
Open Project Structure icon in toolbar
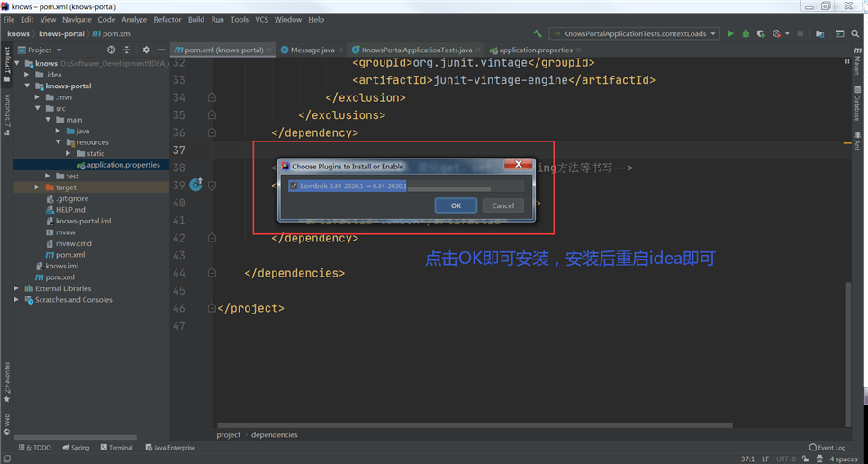coord(820,33)
